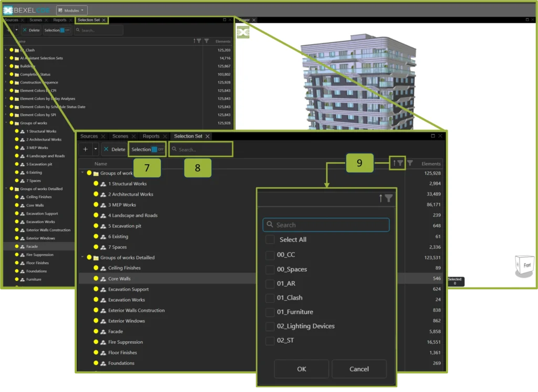Focus the Search field in the enlarged panel toolbar
Screen dimensions: 538x392
click(201, 150)
